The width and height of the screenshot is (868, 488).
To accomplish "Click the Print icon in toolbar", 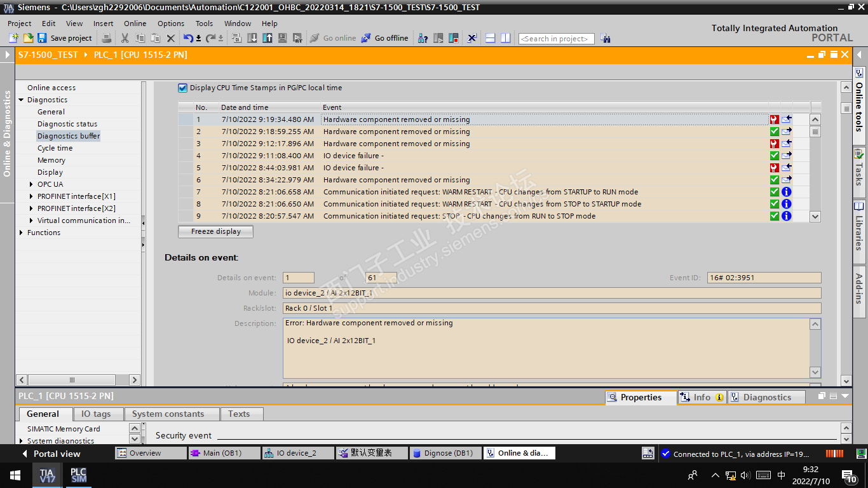I will (x=107, y=38).
